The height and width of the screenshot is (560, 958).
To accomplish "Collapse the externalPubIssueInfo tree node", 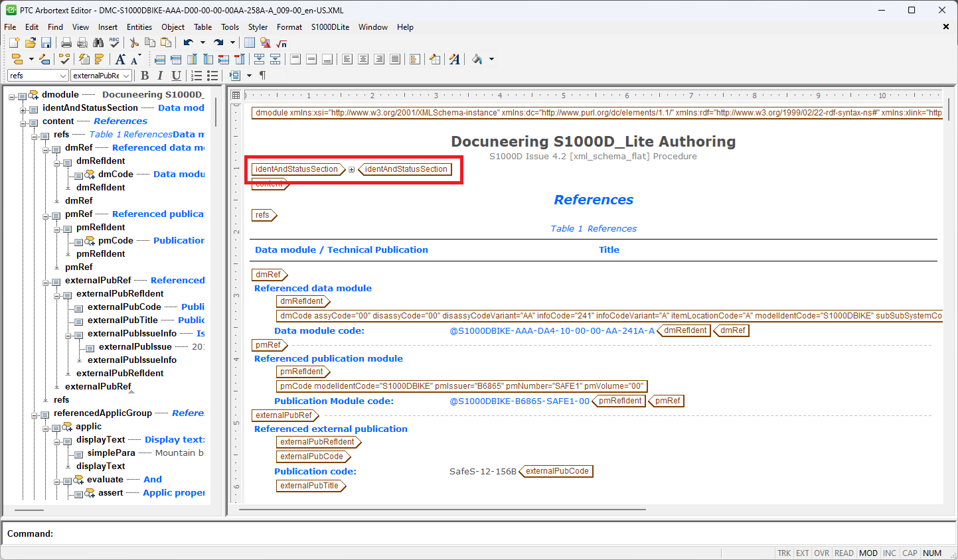I will (68, 335).
